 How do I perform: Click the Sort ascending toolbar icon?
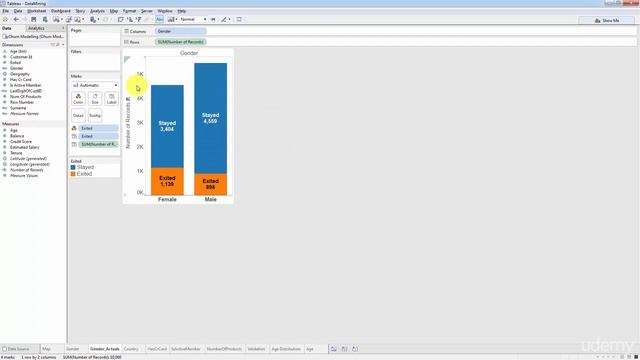click(130, 19)
